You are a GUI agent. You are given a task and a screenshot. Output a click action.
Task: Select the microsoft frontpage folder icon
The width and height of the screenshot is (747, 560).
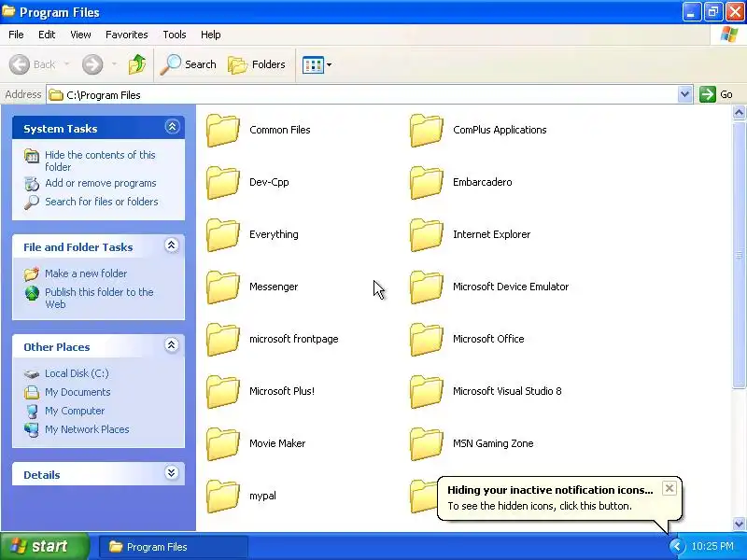(223, 340)
